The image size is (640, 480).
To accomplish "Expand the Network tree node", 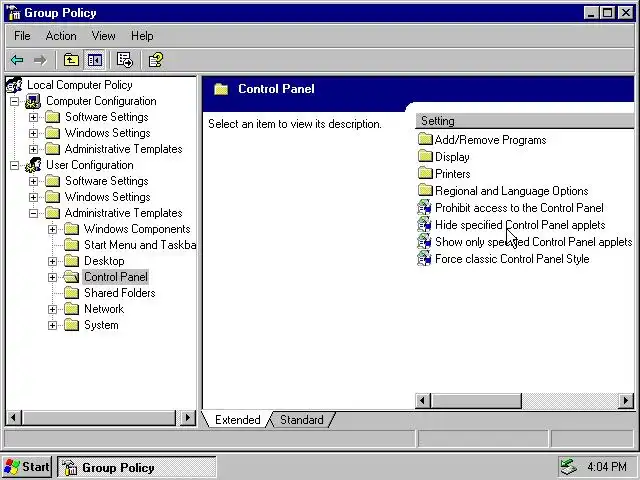I will coord(52,309).
